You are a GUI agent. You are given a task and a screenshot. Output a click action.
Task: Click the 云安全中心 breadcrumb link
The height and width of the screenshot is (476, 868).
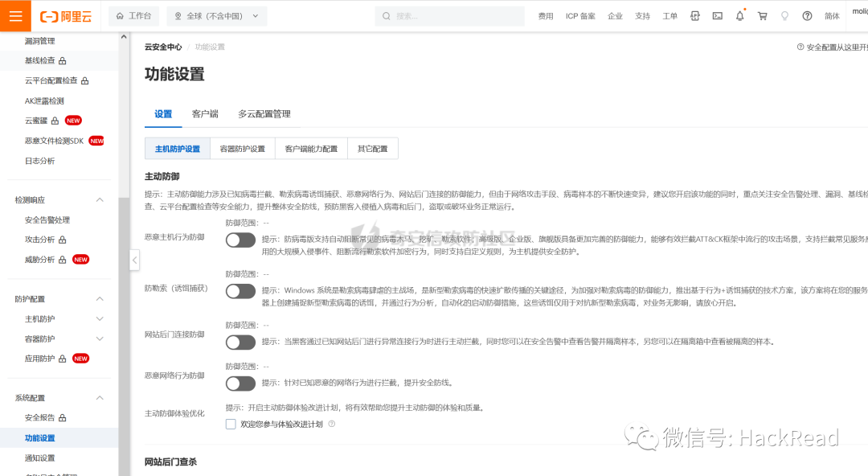(x=163, y=47)
